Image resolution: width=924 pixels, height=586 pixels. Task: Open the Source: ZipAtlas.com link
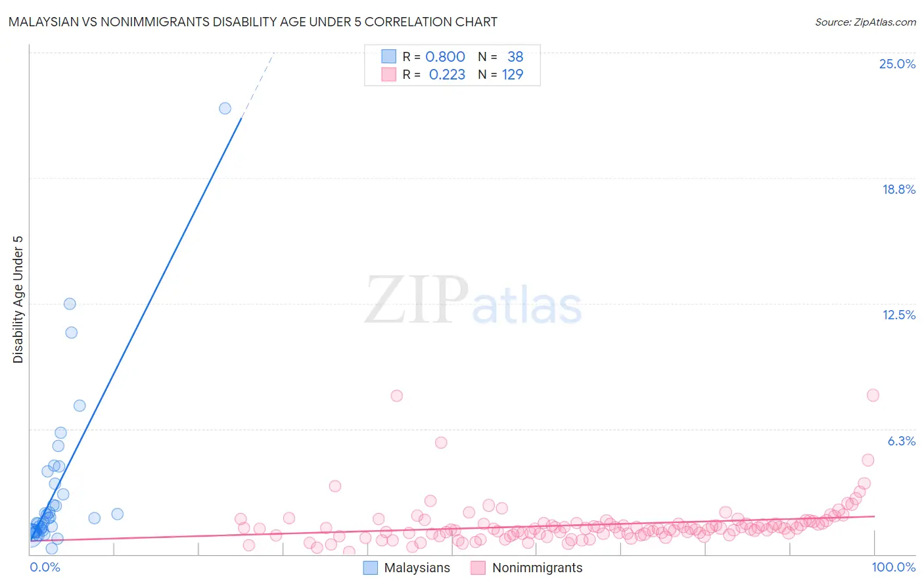point(866,22)
